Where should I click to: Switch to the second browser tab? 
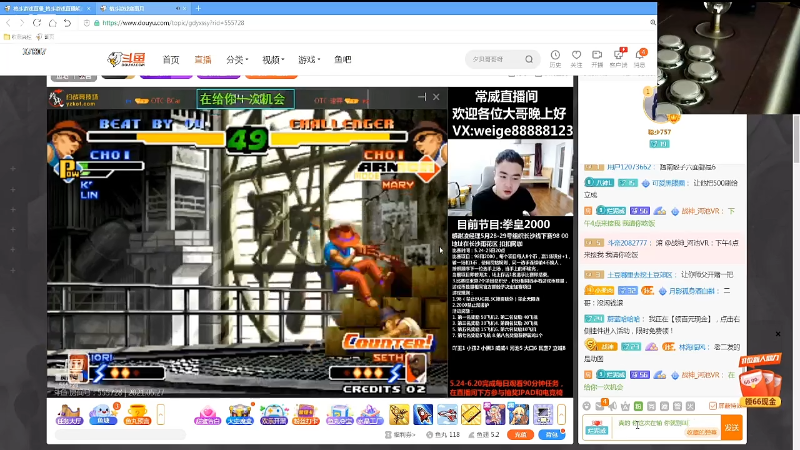pyautogui.click(x=143, y=8)
